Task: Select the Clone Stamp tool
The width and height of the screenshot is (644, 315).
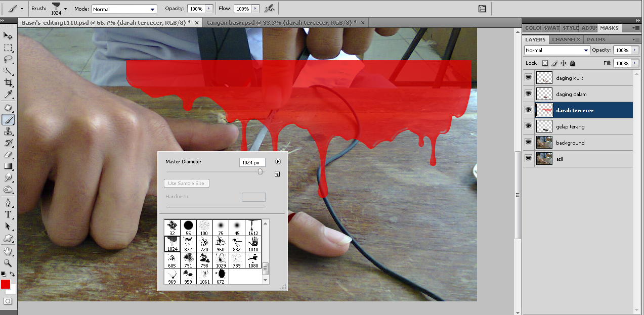Action: [7, 131]
